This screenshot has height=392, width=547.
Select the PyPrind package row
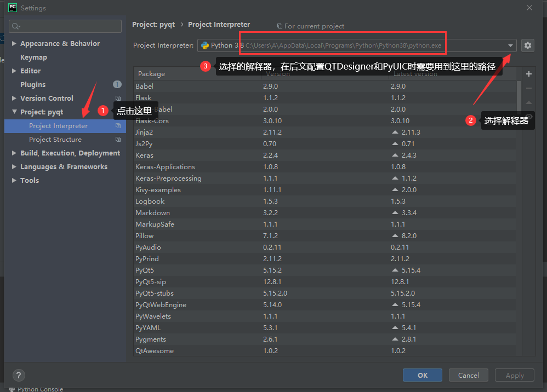[x=325, y=258]
